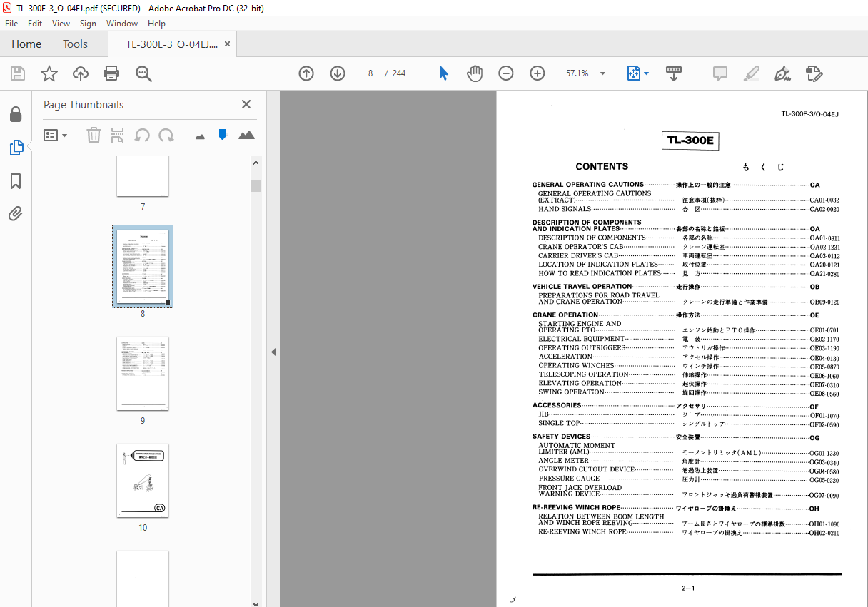Rotate pages clockwise in thumbnails panel

click(166, 135)
